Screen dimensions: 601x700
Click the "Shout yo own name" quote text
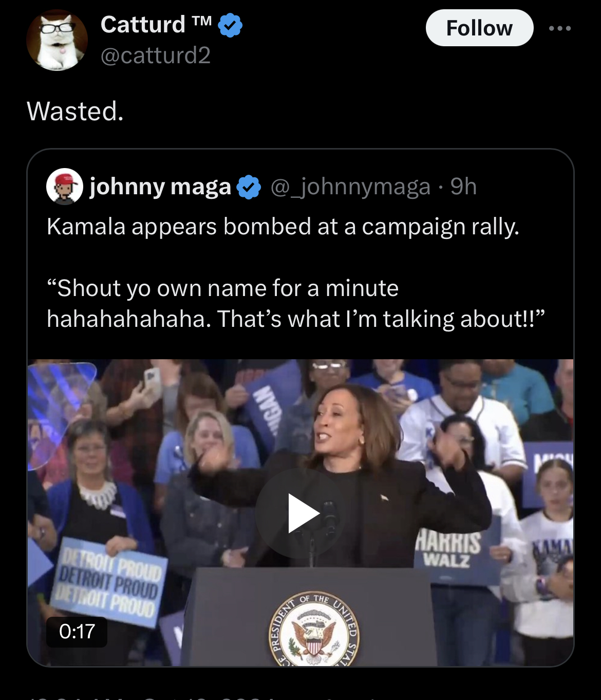pos(222,288)
